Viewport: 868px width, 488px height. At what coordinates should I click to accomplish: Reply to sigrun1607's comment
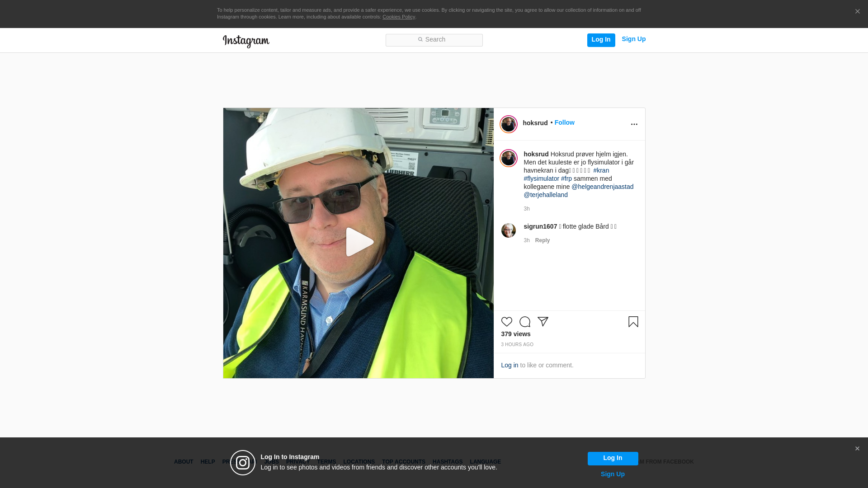542,240
